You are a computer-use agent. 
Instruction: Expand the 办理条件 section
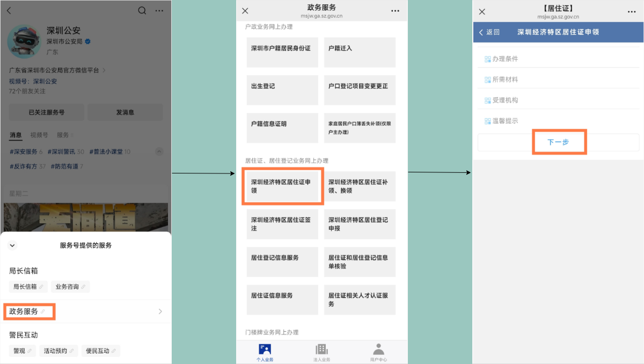coord(559,59)
